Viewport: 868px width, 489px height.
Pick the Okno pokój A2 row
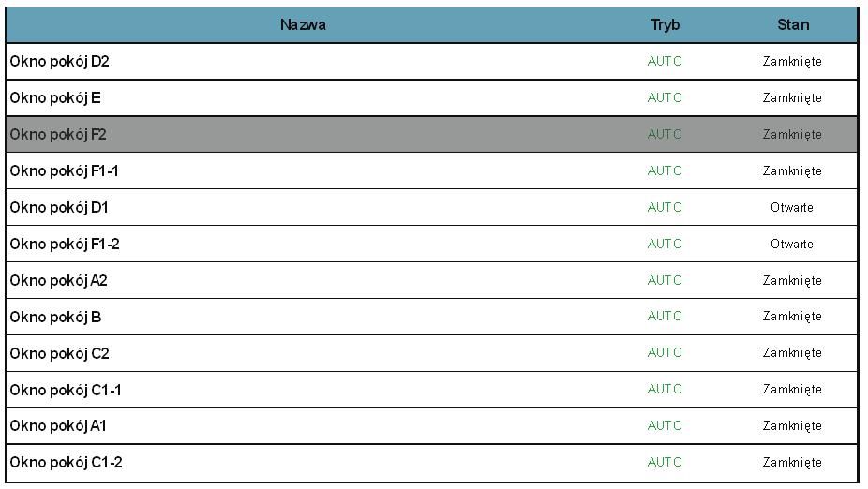(432, 280)
